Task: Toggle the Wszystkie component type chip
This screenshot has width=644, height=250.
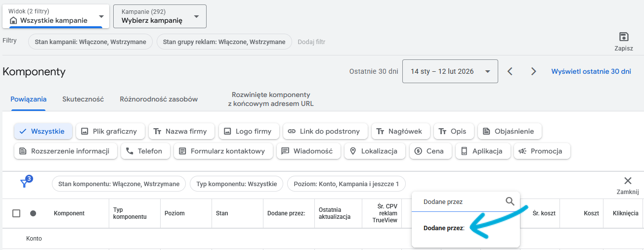Action: tap(43, 131)
